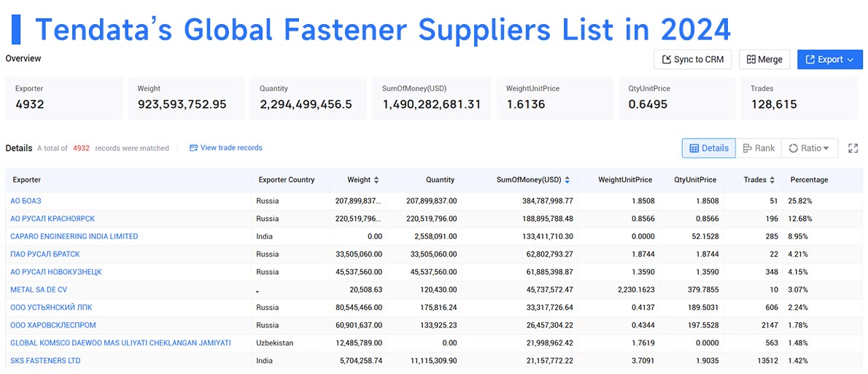Click the 2147 trades cell
Image resolution: width=868 pixels, height=374 pixels.
click(770, 324)
